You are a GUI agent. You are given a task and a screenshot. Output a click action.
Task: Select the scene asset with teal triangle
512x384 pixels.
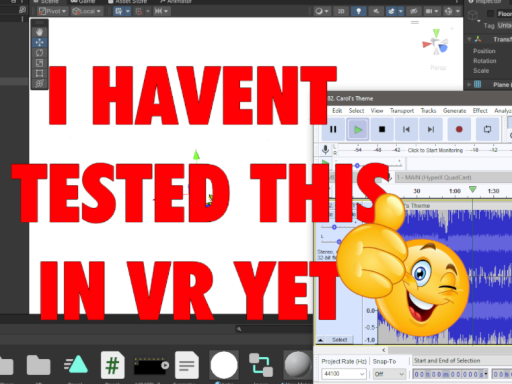click(x=76, y=364)
